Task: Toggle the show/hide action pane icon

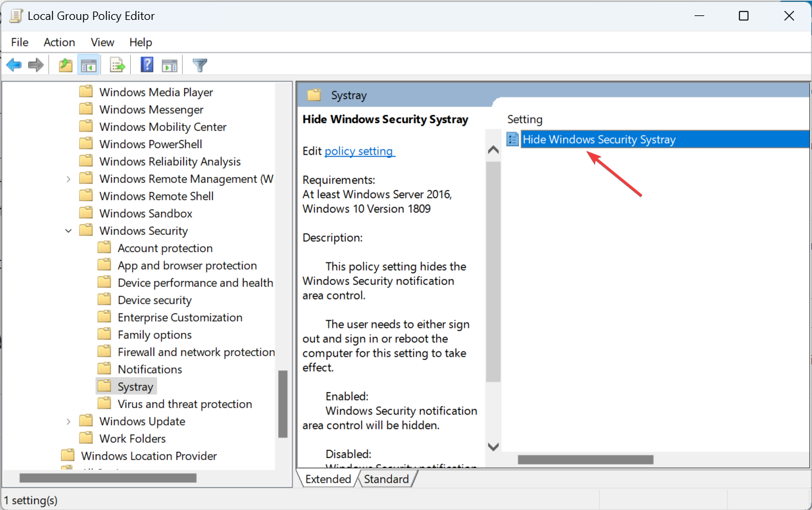Action: point(169,65)
